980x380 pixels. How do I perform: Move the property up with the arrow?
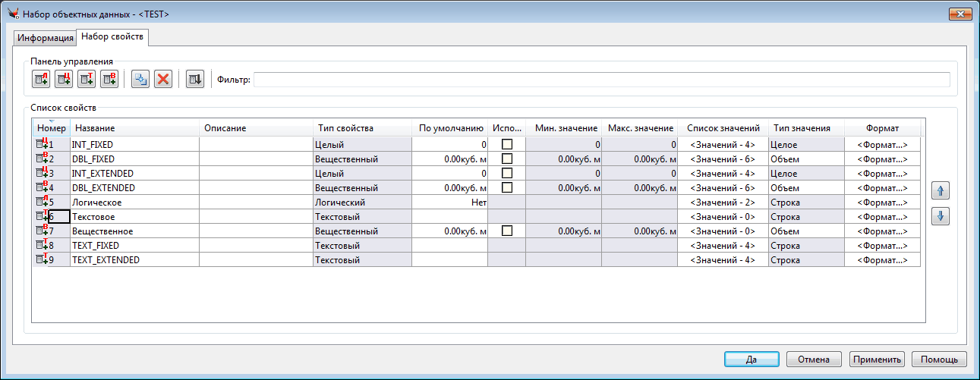tap(941, 190)
